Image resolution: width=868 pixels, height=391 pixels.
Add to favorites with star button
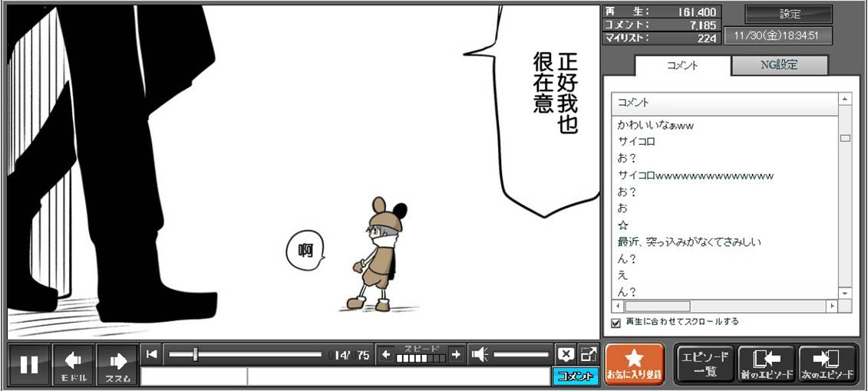[x=634, y=364]
